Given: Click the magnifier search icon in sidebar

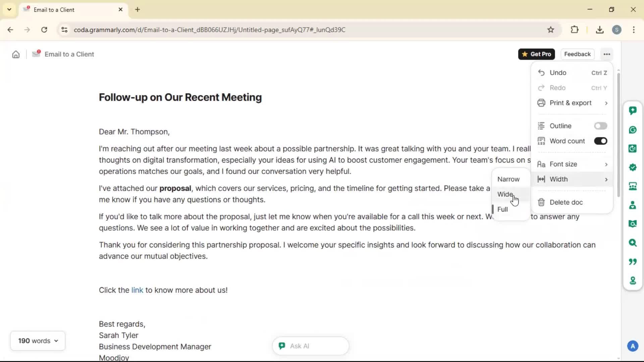Looking at the screenshot, I should [x=633, y=243].
